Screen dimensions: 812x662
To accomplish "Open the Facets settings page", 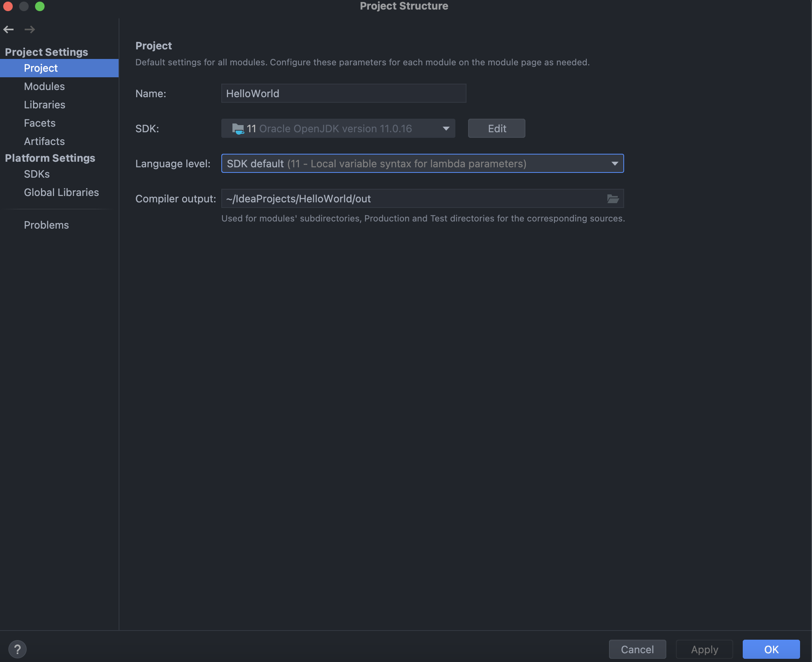I will (59, 123).
